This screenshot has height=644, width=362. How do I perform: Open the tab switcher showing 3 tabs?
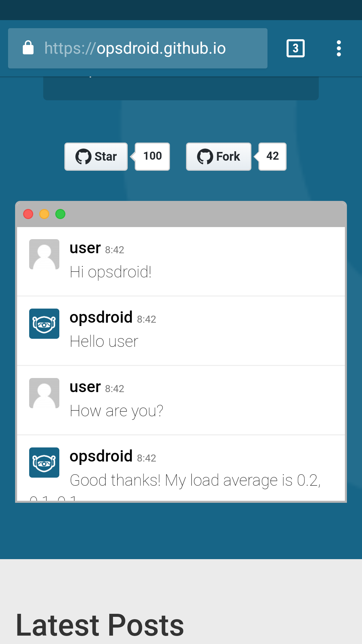tap(296, 48)
